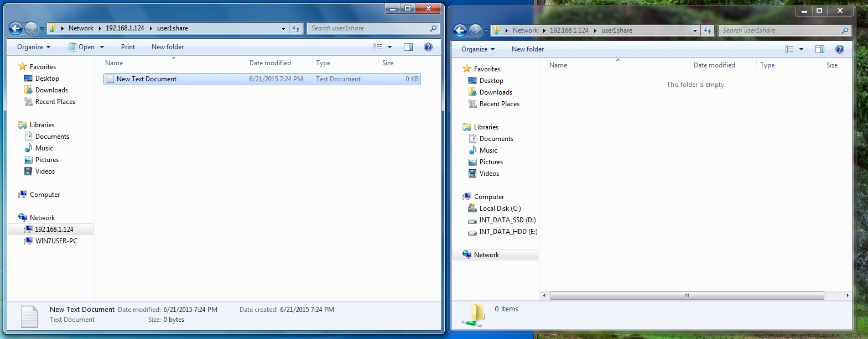Click Back arrow in left window
This screenshot has width=868, height=339.
click(16, 28)
